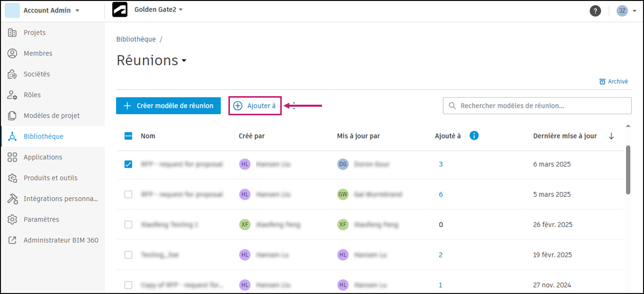Click the Ajouter à button
Viewport: 644px width, 294px height.
255,106
